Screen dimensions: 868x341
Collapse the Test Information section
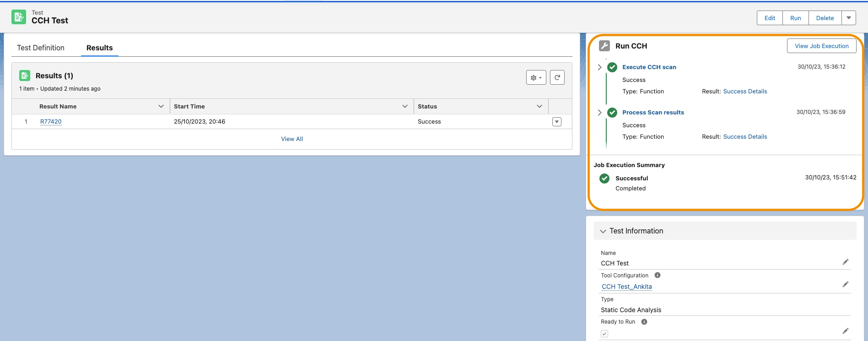tap(603, 231)
